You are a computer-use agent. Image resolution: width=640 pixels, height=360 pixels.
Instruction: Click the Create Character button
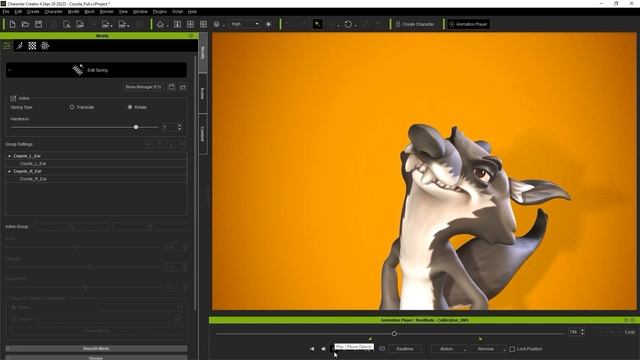[x=415, y=24]
